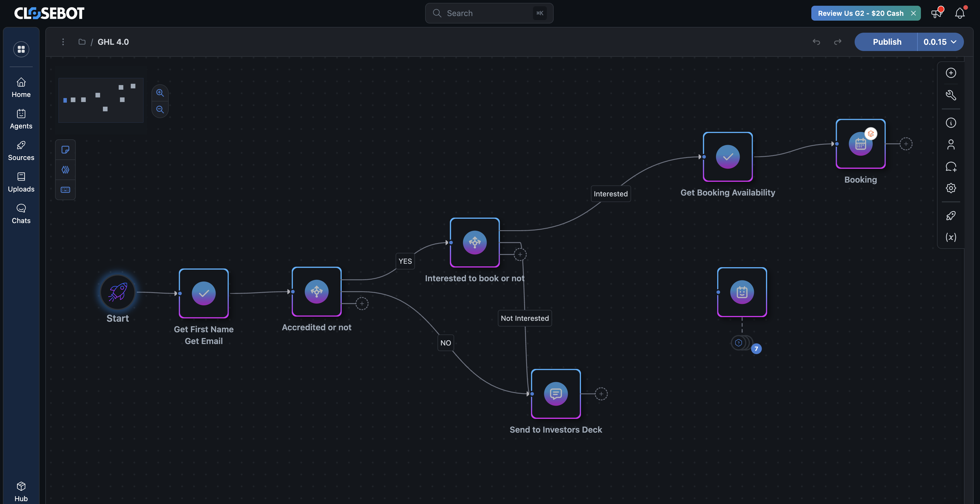980x504 pixels.
Task: Click the Not Interested branch label
Action: 525,318
